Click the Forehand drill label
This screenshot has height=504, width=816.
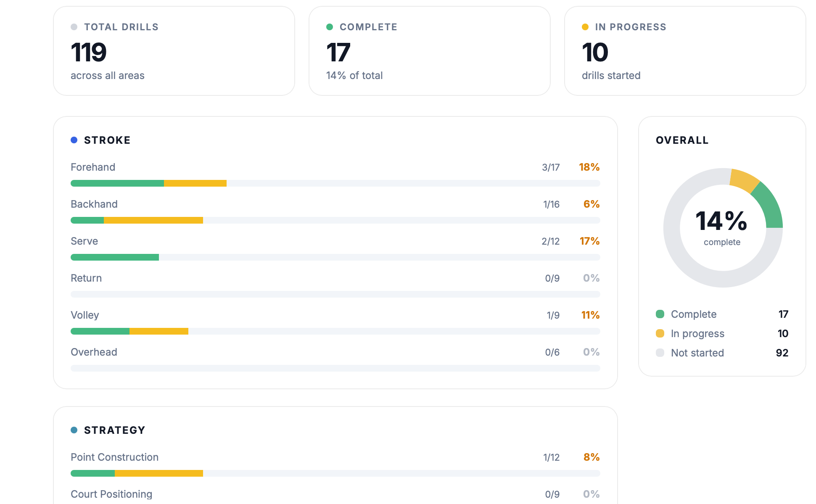(x=93, y=167)
